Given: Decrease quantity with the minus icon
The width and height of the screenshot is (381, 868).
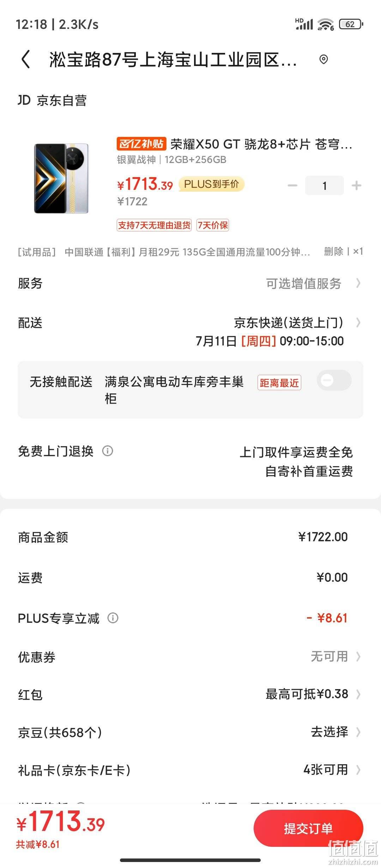Looking at the screenshot, I should tap(292, 185).
